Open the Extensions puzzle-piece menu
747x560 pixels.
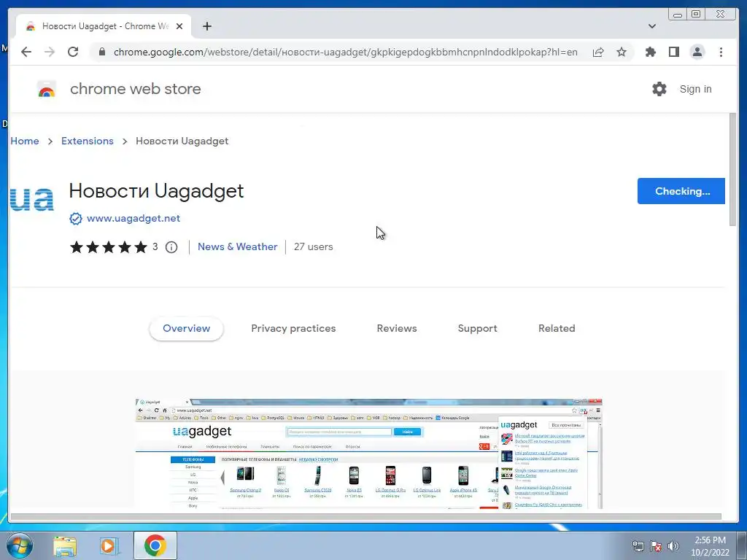650,52
